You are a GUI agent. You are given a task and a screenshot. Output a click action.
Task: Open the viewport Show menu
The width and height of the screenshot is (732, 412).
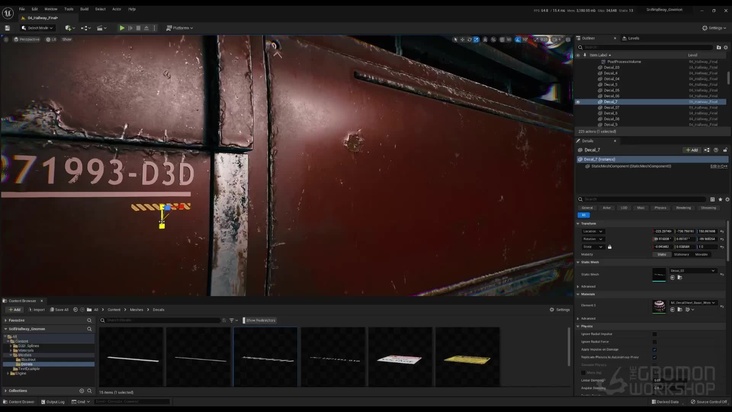click(67, 40)
